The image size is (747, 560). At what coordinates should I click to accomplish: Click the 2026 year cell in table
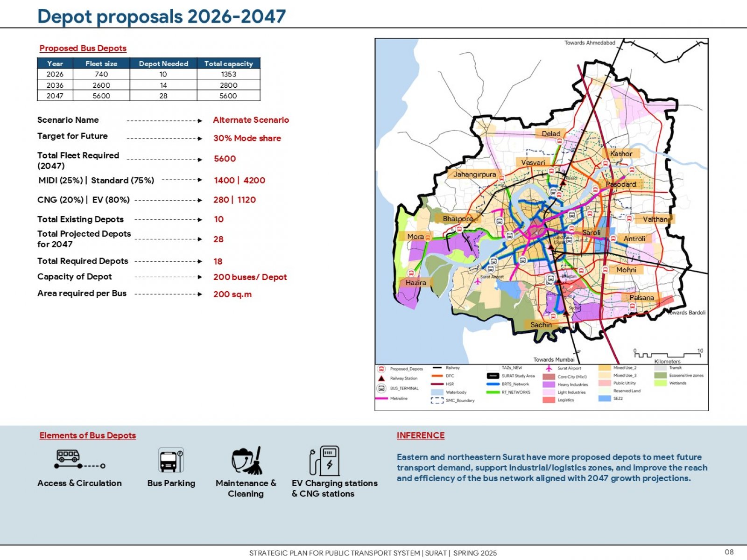pyautogui.click(x=55, y=74)
